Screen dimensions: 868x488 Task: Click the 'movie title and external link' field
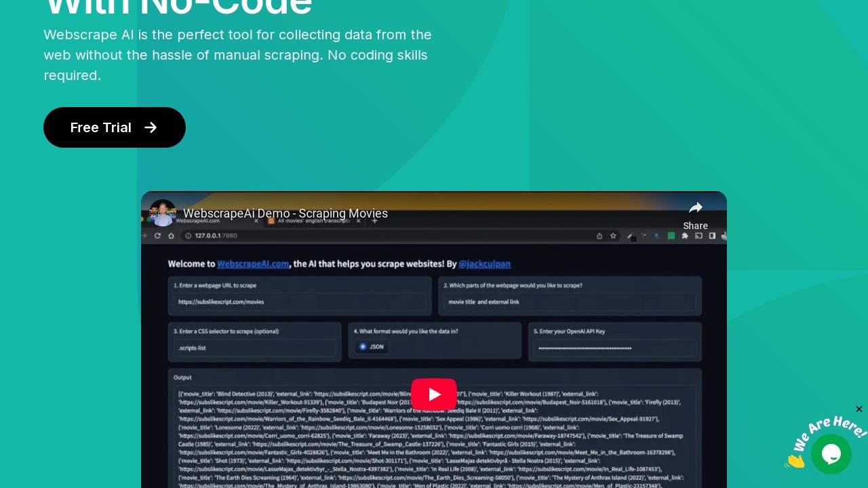click(570, 302)
